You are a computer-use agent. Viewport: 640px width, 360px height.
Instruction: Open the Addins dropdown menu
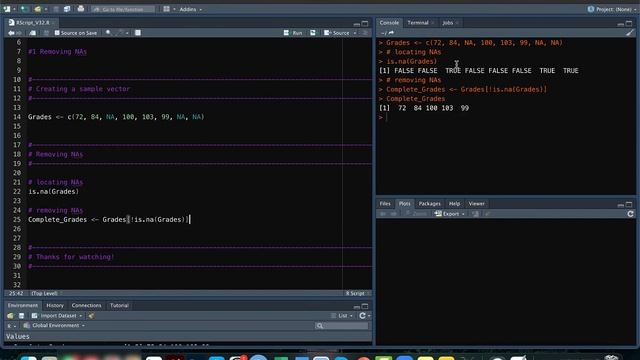(x=190, y=9)
